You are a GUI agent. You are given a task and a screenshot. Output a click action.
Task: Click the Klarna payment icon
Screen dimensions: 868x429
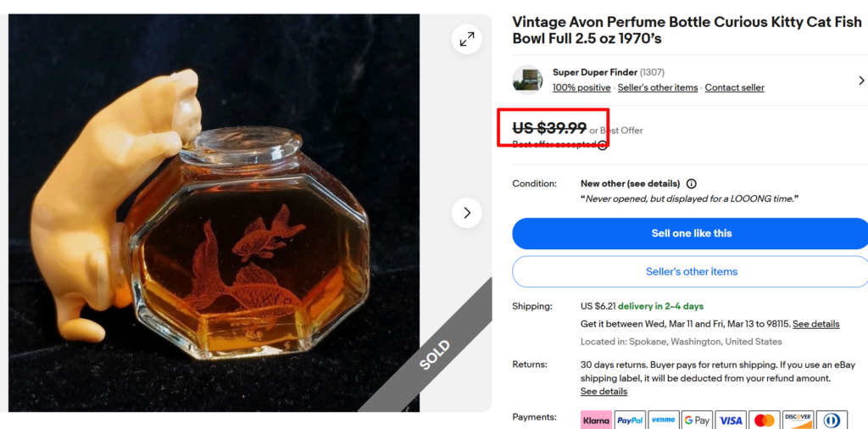[596, 420]
